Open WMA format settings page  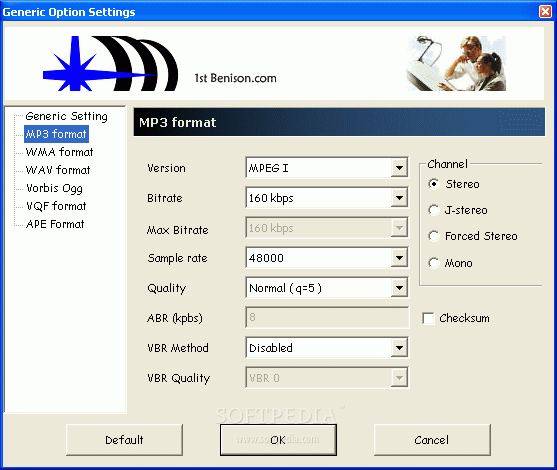click(59, 152)
